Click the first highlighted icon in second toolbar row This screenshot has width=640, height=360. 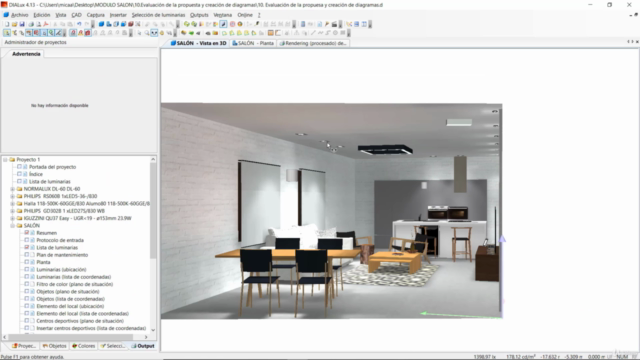tap(7, 33)
